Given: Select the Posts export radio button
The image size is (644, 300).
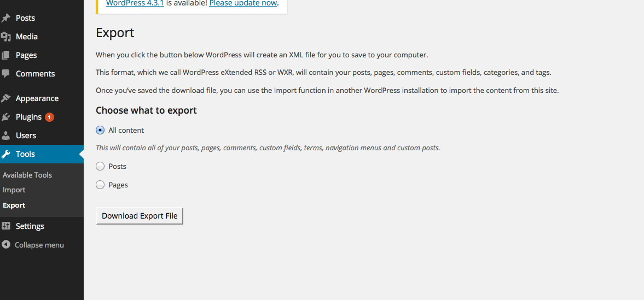Looking at the screenshot, I should click(100, 166).
